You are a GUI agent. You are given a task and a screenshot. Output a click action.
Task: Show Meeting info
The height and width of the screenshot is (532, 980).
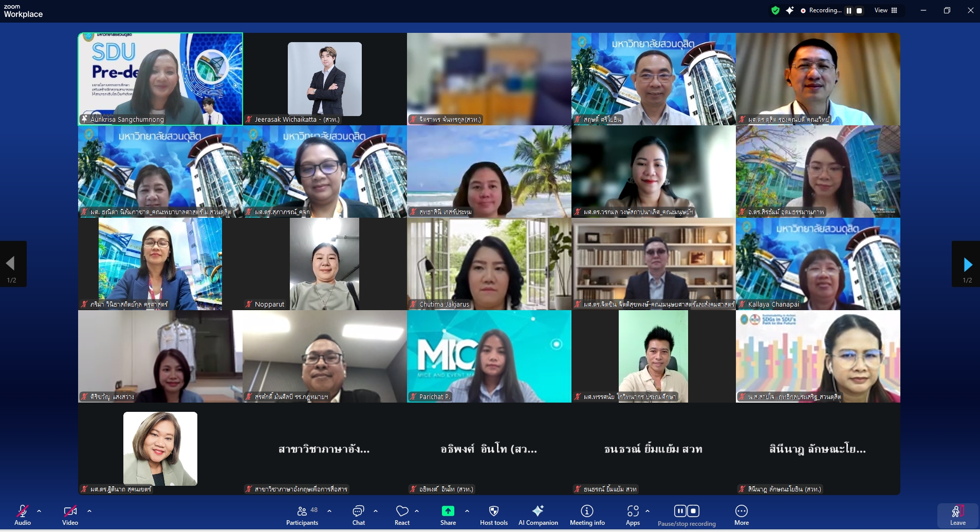tap(587, 515)
